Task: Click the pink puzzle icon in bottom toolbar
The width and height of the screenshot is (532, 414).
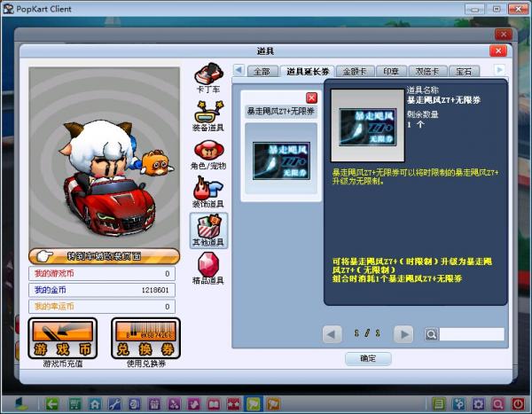Action: click(194, 404)
